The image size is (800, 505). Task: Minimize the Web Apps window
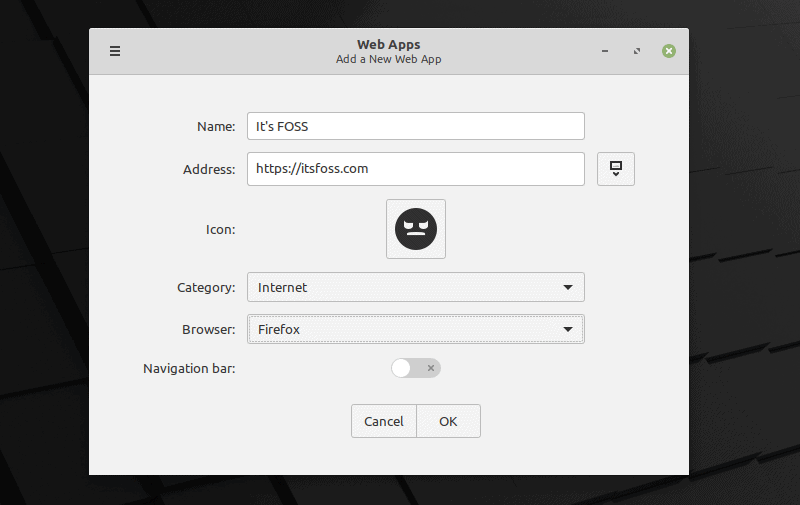(x=605, y=51)
